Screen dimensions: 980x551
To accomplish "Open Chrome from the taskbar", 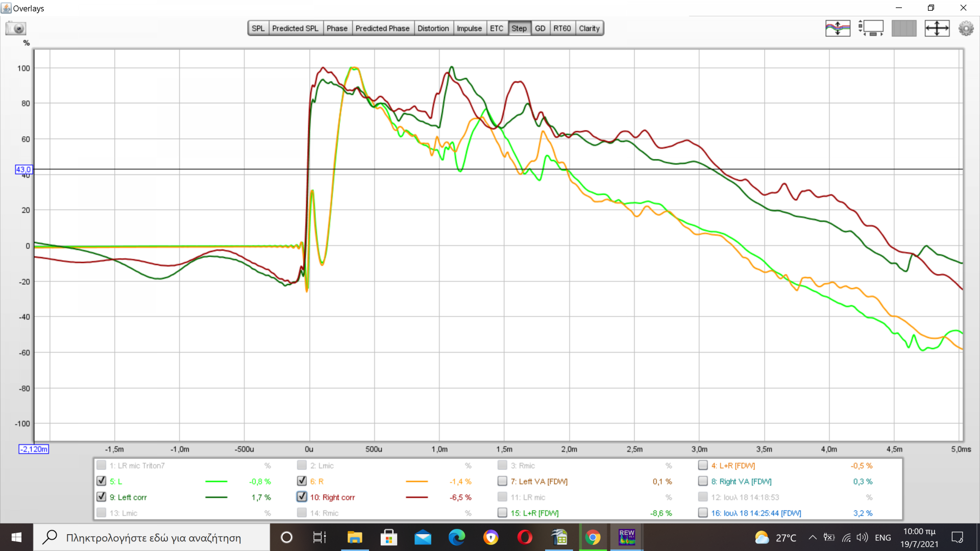I will tap(593, 537).
